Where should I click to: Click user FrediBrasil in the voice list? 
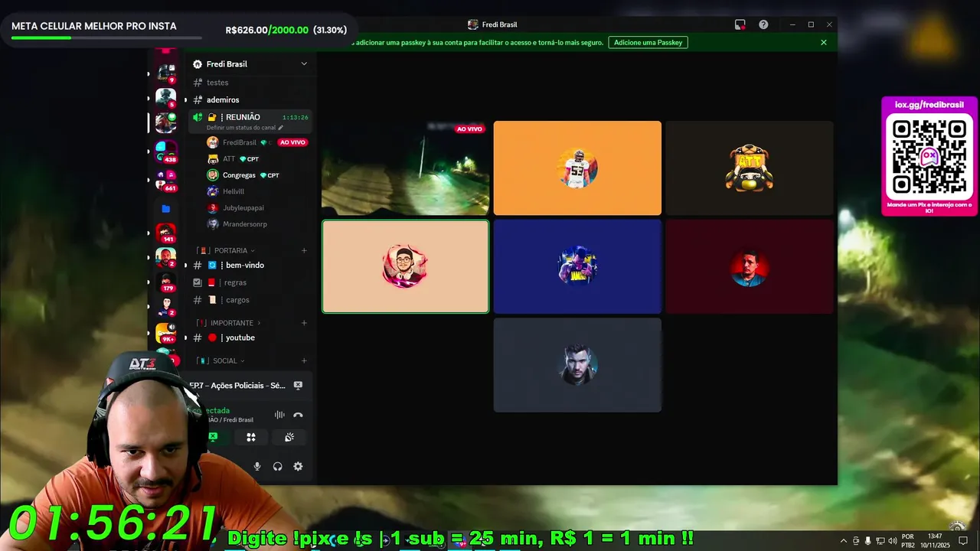pos(240,142)
